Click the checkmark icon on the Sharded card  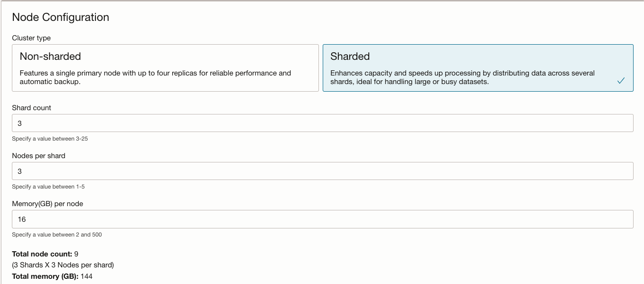621,81
